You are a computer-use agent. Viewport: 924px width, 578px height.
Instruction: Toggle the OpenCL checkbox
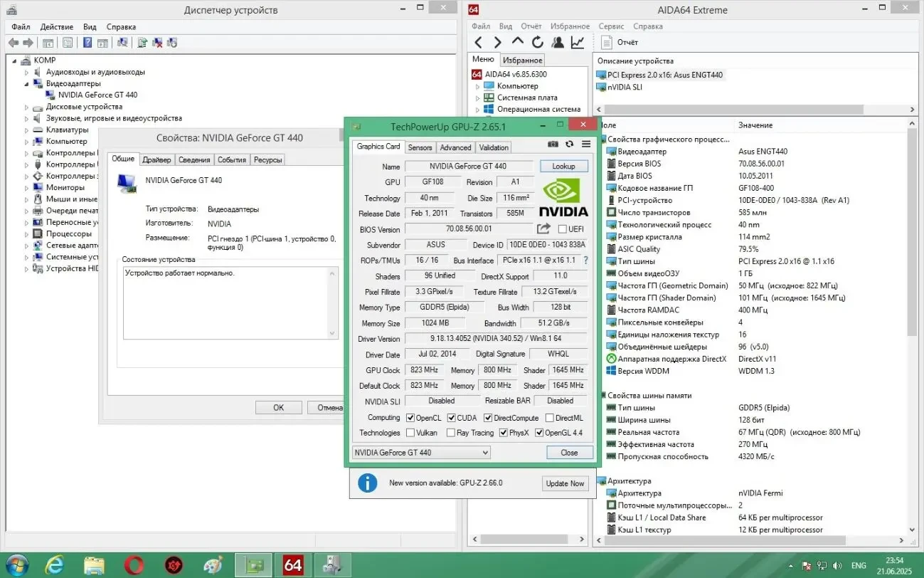[410, 418]
